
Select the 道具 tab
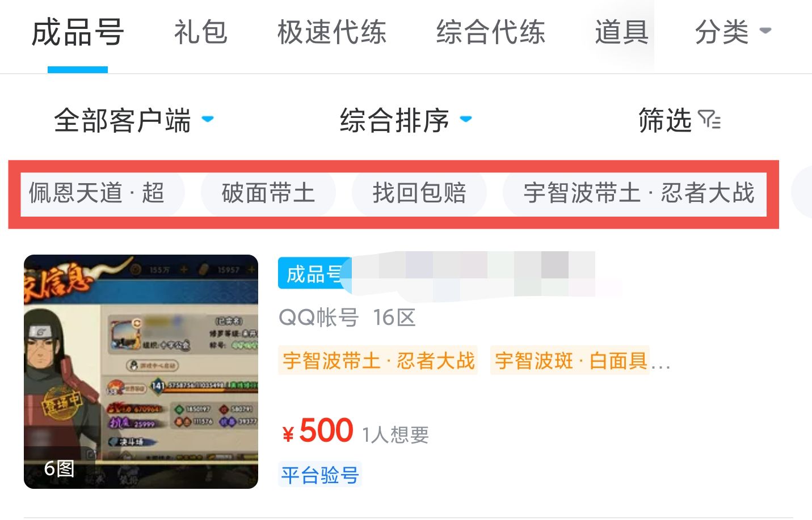coord(622,32)
